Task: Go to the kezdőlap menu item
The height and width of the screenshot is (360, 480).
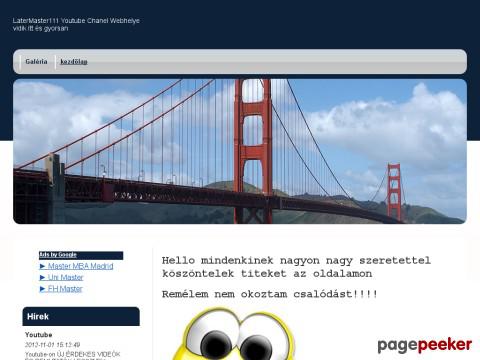Action: click(74, 62)
